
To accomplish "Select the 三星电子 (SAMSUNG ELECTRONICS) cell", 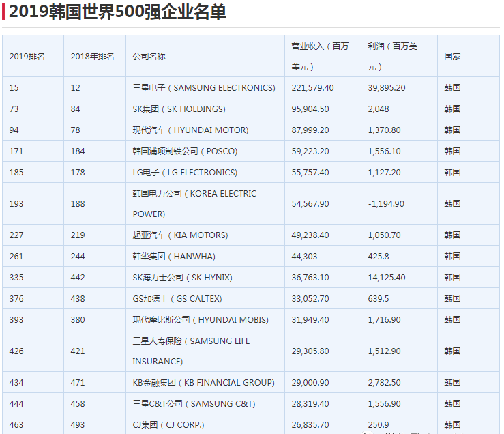I will coord(204,88).
